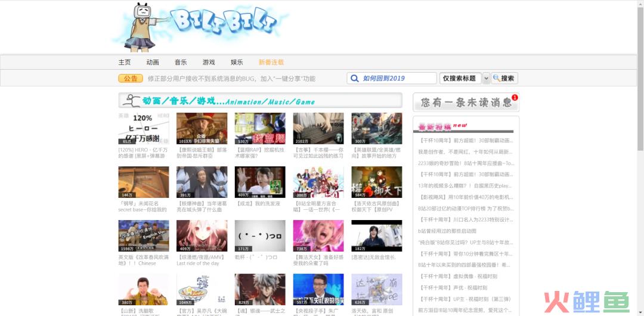Click the announcement text about 一键分享 feature

click(231, 79)
